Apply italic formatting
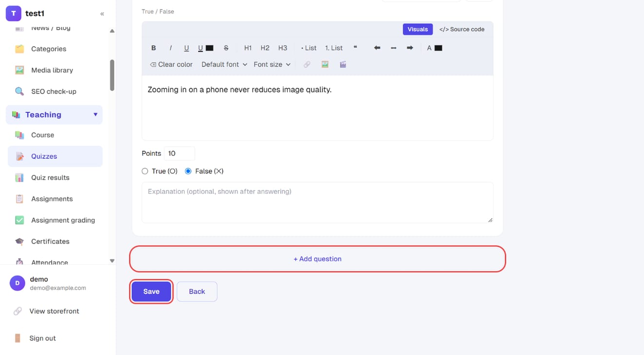 (x=170, y=48)
